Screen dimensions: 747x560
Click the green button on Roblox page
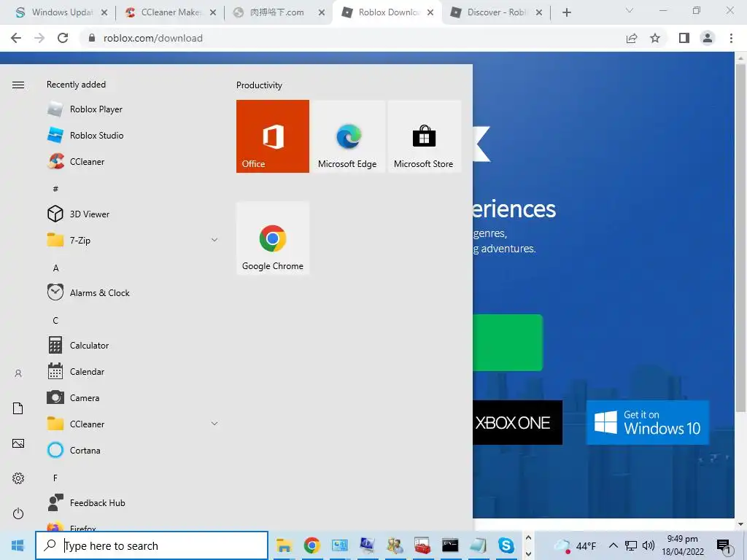[508, 343]
